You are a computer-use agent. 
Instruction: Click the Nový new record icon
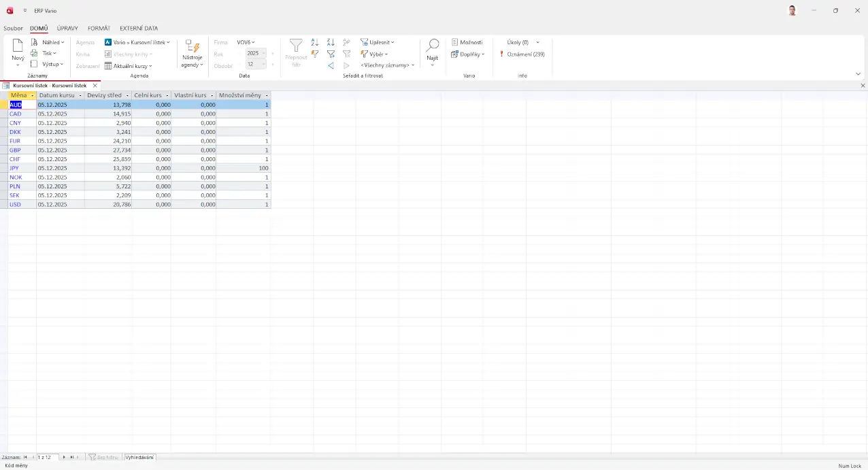(x=18, y=46)
